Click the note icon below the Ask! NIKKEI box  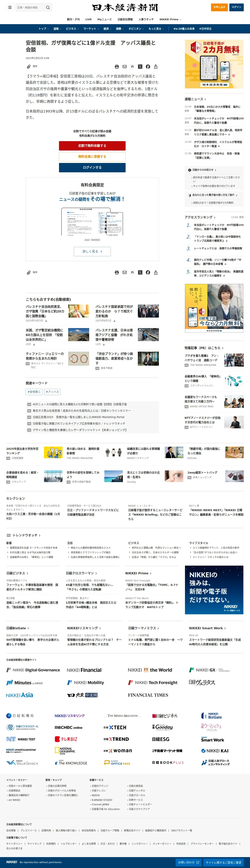click(x=132, y=272)
